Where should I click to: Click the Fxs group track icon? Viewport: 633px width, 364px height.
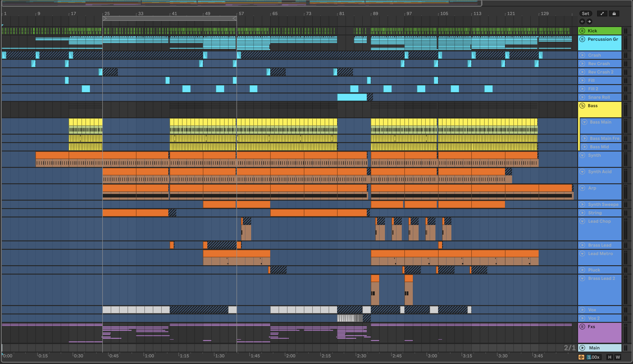pos(582,327)
